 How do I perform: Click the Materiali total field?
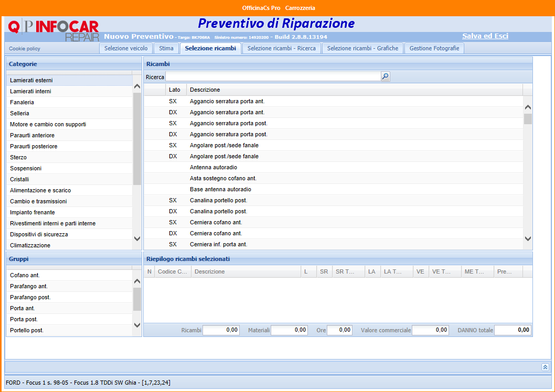(x=290, y=330)
